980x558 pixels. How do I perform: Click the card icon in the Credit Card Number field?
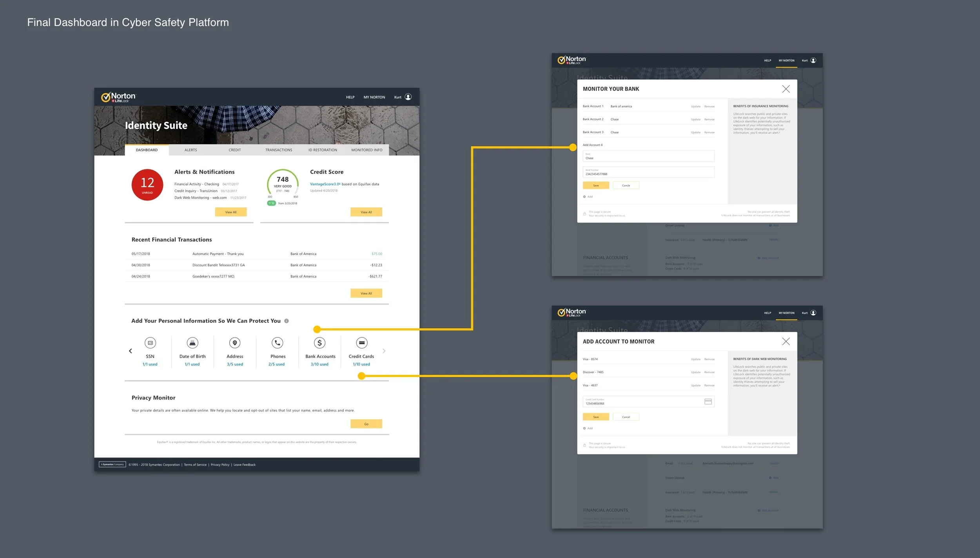coord(708,402)
